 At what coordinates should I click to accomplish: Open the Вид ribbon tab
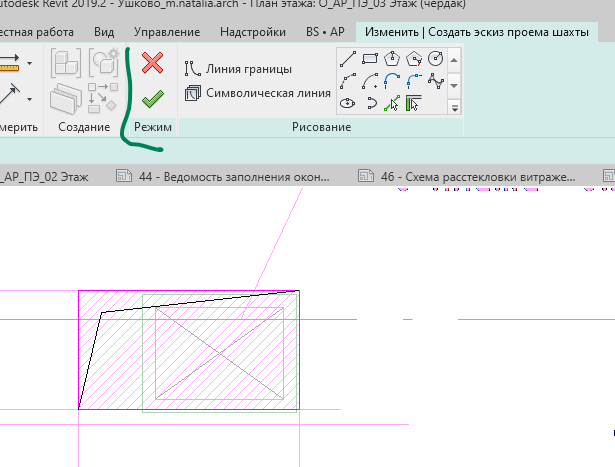pyautogui.click(x=104, y=32)
